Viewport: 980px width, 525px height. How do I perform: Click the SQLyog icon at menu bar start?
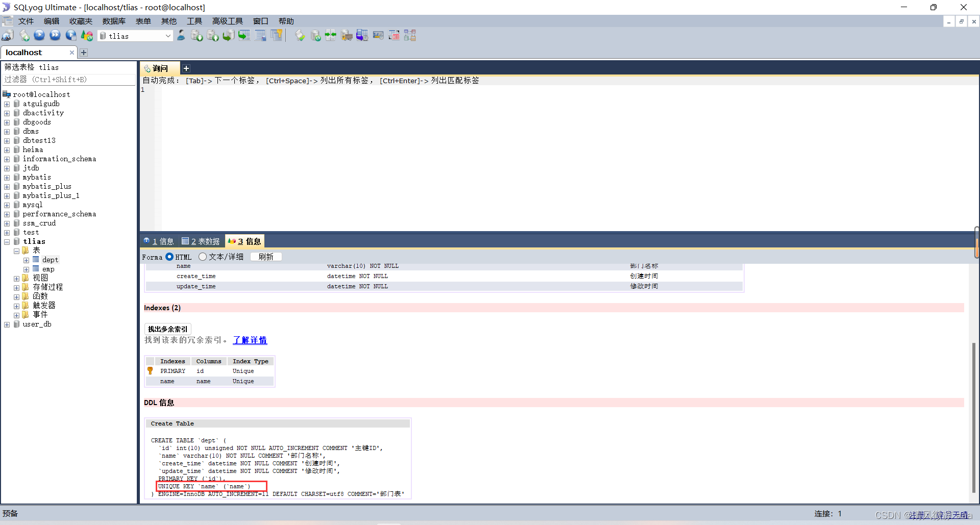8,21
